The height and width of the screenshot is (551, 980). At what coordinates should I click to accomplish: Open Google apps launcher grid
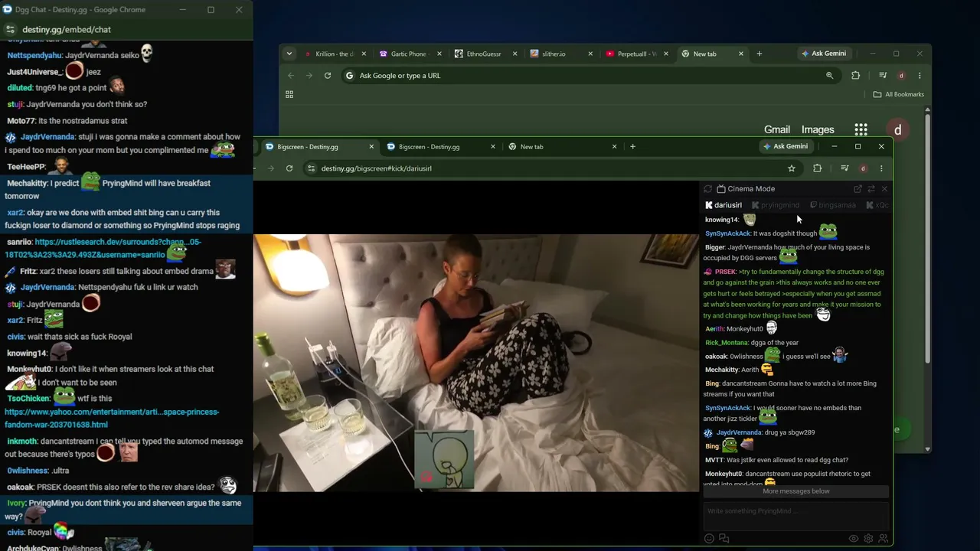[x=861, y=129]
